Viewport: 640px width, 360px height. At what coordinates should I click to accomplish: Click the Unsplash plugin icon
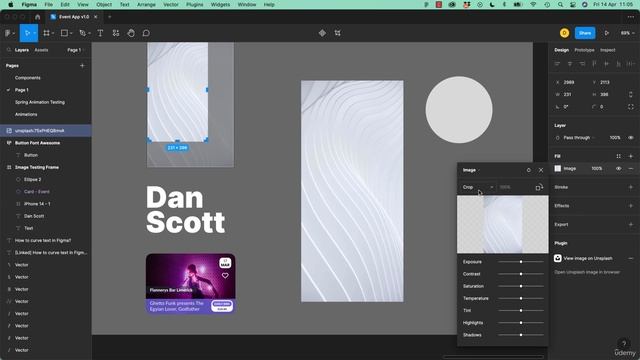click(558, 258)
